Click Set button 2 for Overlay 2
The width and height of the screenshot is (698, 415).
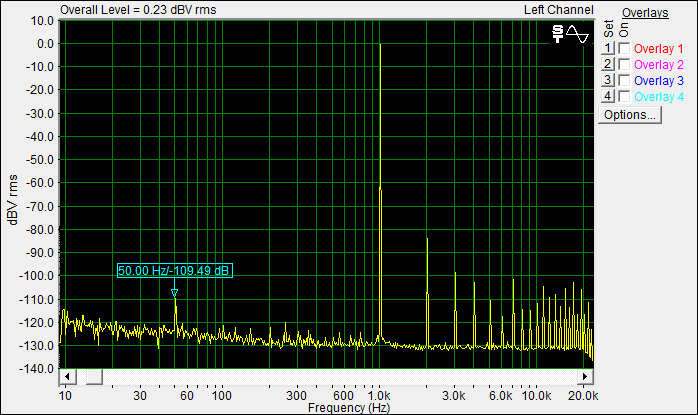click(x=607, y=64)
